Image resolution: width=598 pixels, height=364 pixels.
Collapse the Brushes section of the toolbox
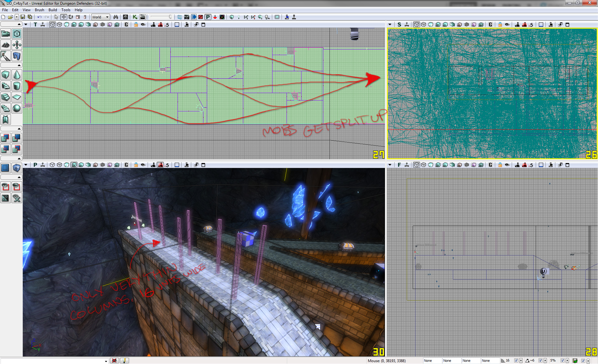click(11, 65)
